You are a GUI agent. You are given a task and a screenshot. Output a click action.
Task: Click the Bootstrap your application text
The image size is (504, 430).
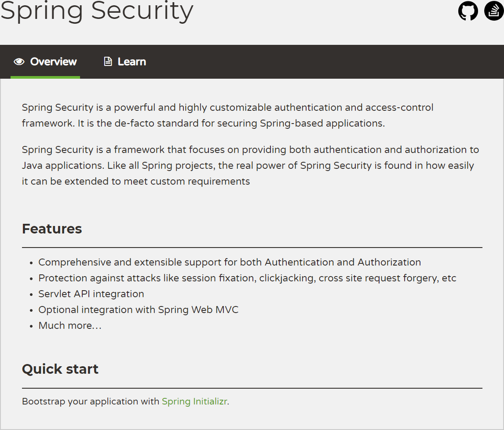click(91, 401)
